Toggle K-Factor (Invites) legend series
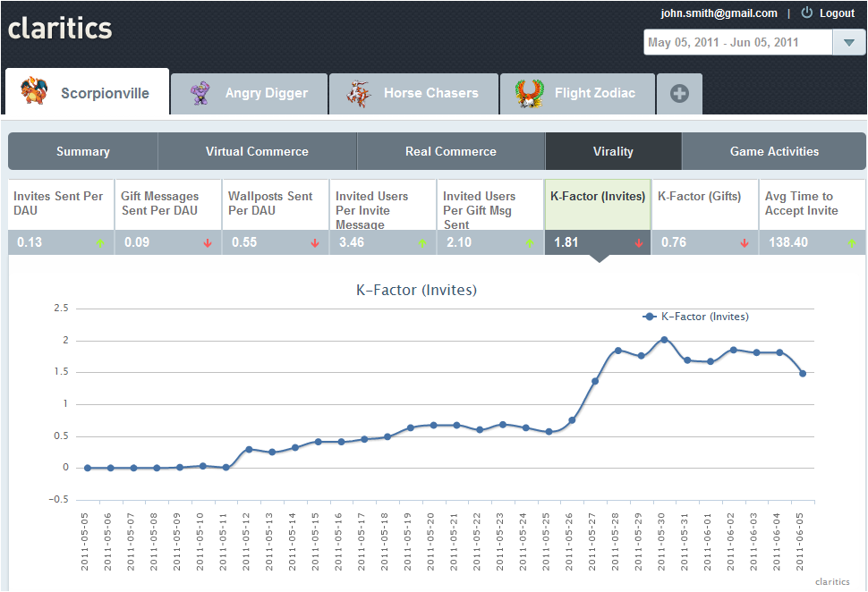This screenshot has height=592, width=868. [696, 317]
